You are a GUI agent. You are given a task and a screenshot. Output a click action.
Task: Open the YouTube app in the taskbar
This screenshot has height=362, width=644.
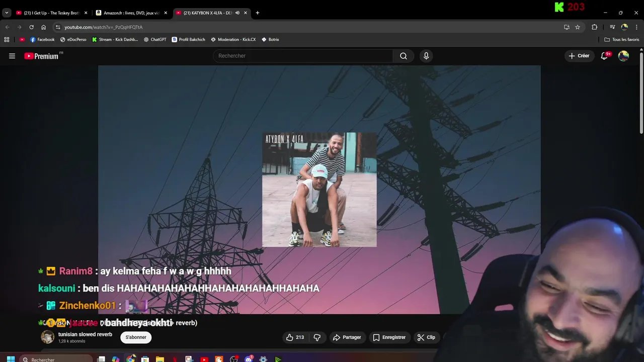(x=204, y=359)
